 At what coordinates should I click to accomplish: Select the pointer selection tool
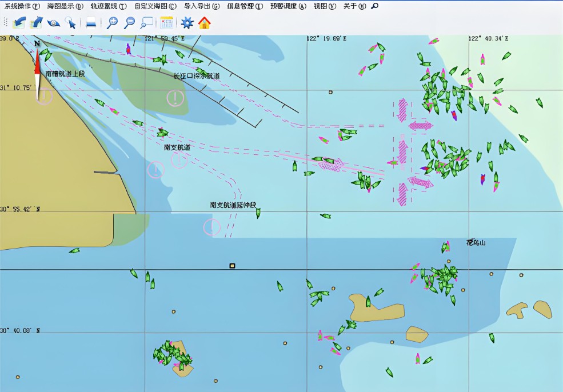(x=70, y=23)
